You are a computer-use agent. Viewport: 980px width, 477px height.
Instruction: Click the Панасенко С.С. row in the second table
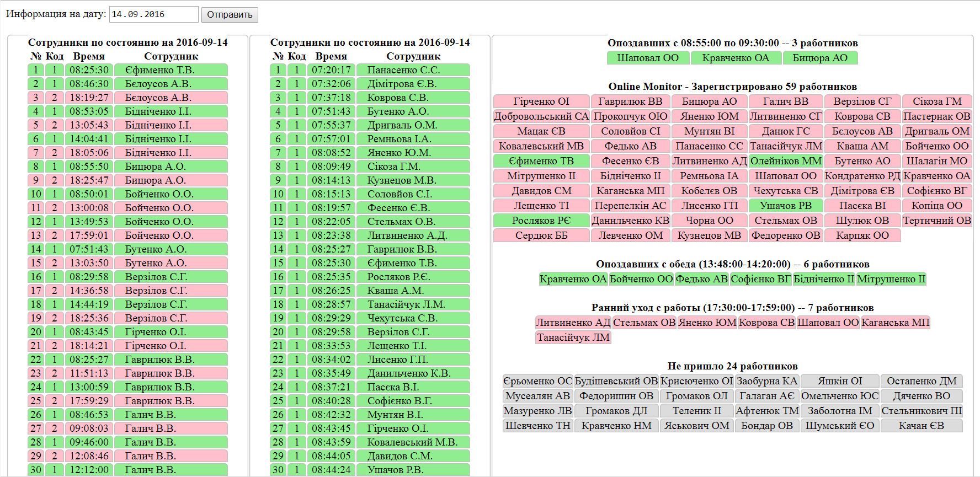413,70
